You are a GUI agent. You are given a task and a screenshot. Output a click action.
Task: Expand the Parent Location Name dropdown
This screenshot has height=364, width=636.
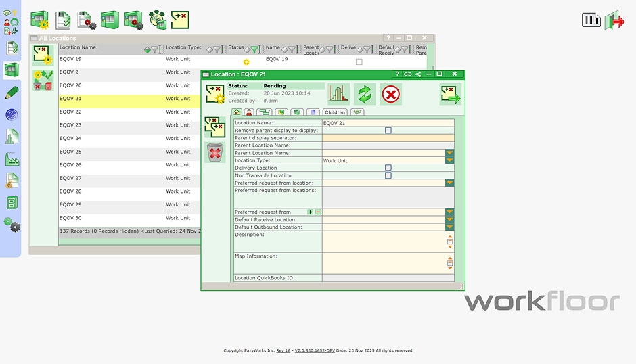coord(449,153)
